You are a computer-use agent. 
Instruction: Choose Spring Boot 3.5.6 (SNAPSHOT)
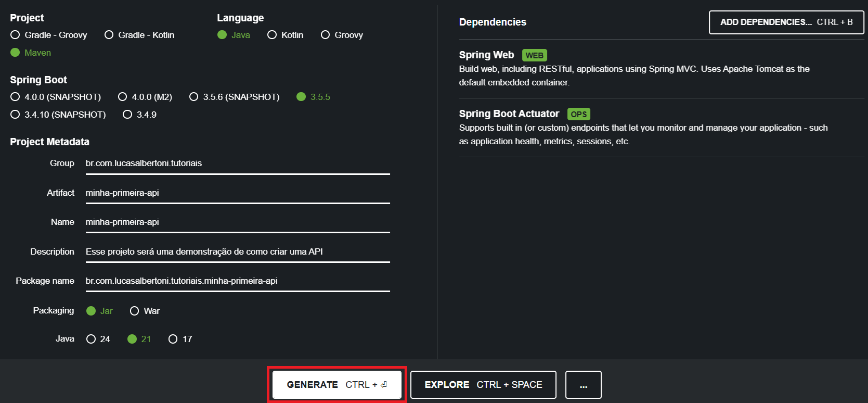pyautogui.click(x=235, y=97)
